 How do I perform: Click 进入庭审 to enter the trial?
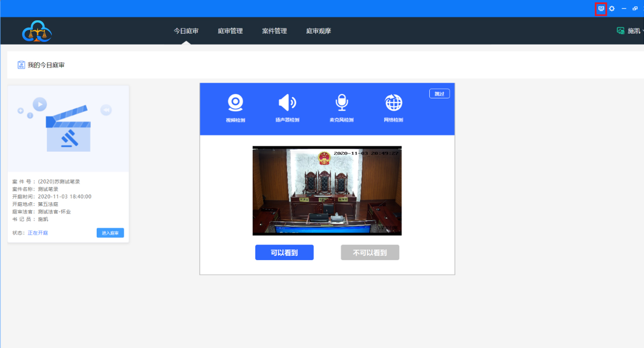tap(110, 233)
